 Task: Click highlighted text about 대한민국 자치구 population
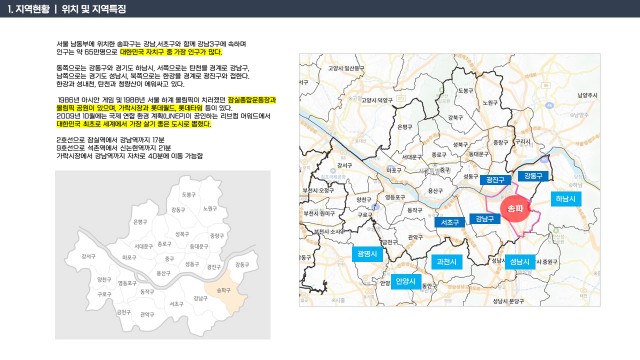point(171,52)
